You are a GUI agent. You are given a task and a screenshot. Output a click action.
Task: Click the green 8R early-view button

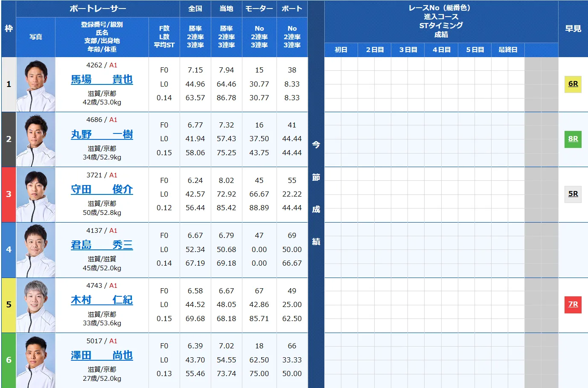point(573,139)
